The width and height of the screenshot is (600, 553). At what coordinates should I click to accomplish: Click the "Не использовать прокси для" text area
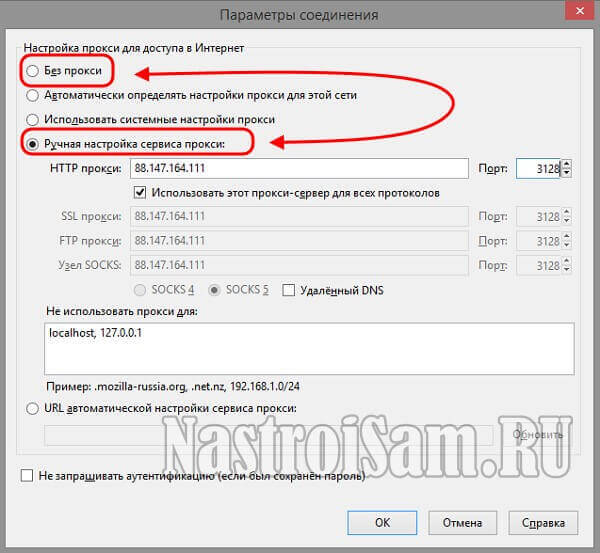(308, 348)
